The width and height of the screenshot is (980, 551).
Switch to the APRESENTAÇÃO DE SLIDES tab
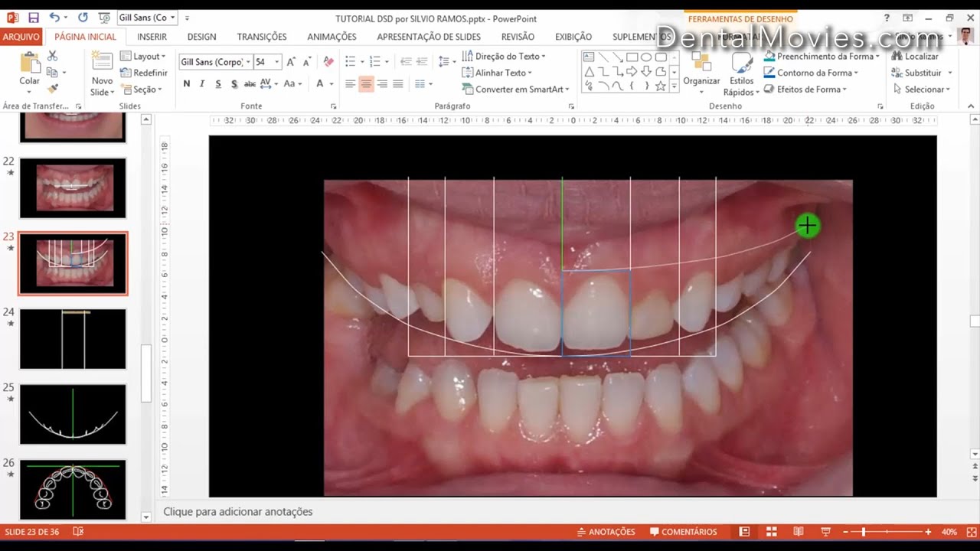tap(429, 36)
